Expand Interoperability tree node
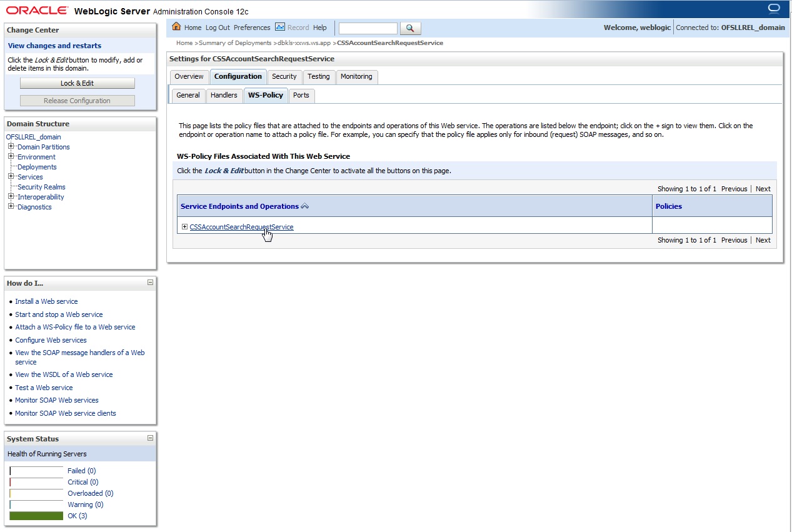 (x=11, y=196)
